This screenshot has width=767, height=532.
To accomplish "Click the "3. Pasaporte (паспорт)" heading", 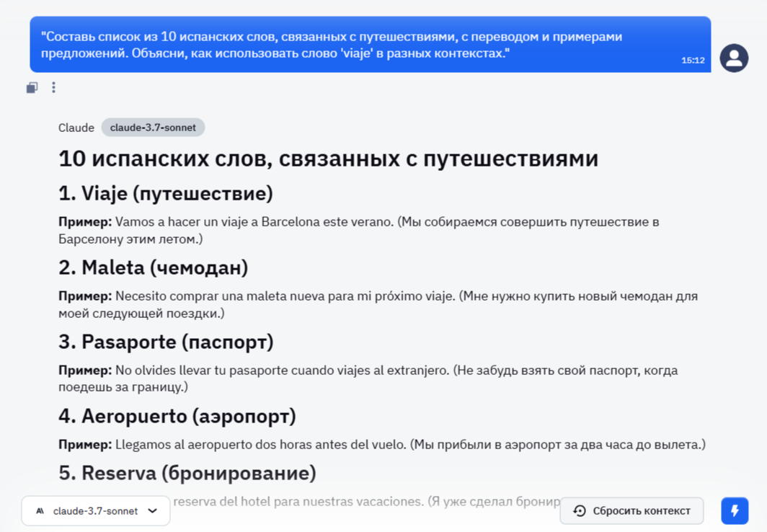I will pos(166,342).
